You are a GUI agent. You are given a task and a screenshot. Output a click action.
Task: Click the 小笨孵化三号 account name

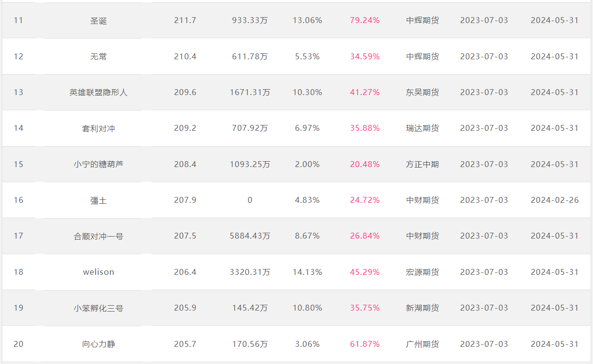(x=99, y=308)
